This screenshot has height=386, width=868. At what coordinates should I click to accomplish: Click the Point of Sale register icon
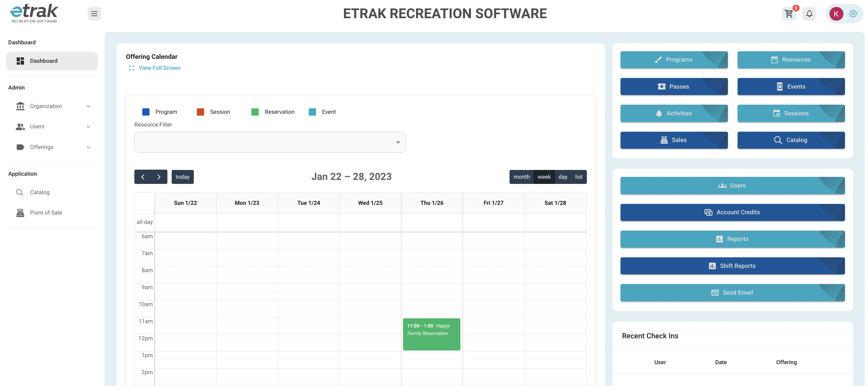pos(20,213)
